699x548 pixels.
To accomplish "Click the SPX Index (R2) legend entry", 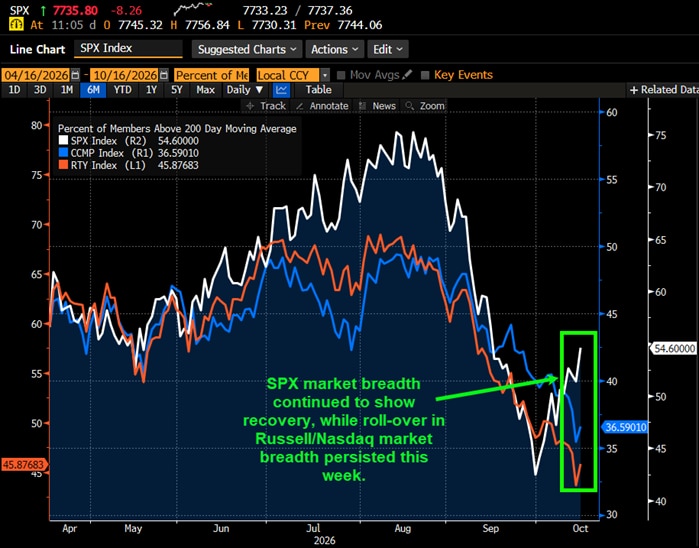I will [128, 141].
